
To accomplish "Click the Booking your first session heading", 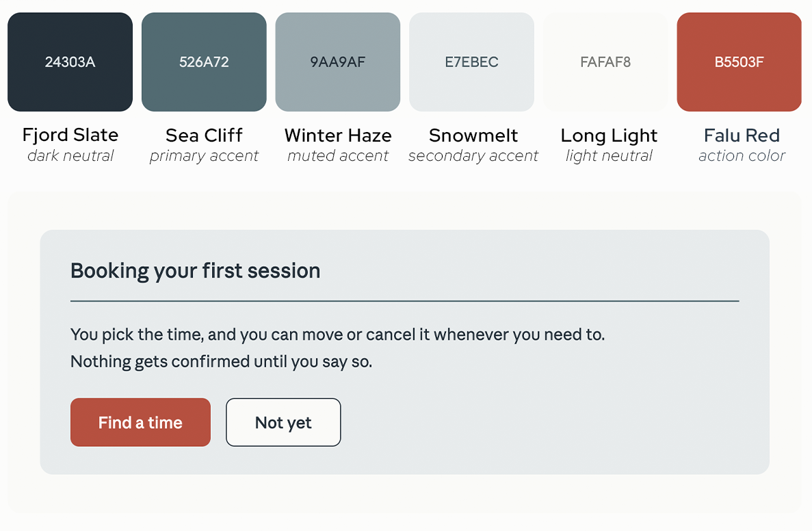I will pyautogui.click(x=195, y=271).
